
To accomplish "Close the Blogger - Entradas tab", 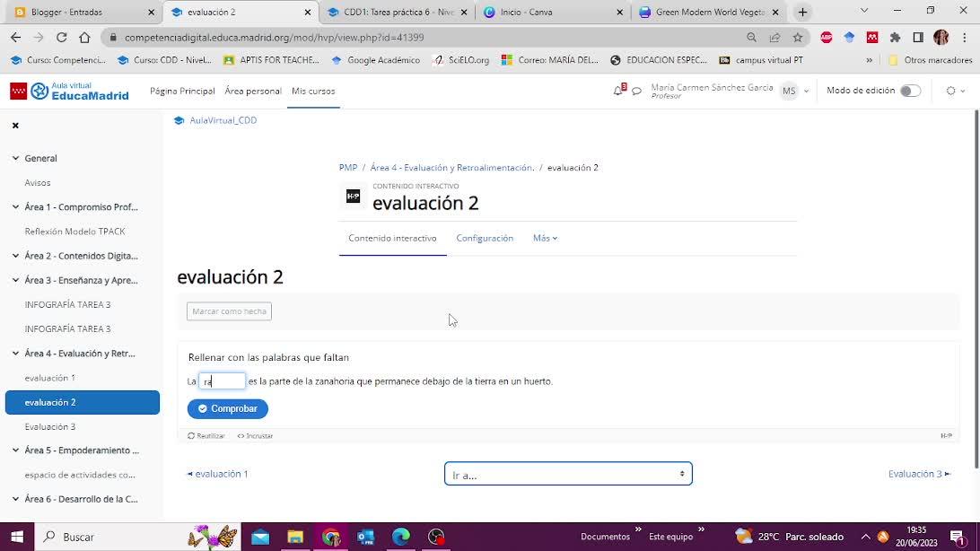I will tap(152, 12).
